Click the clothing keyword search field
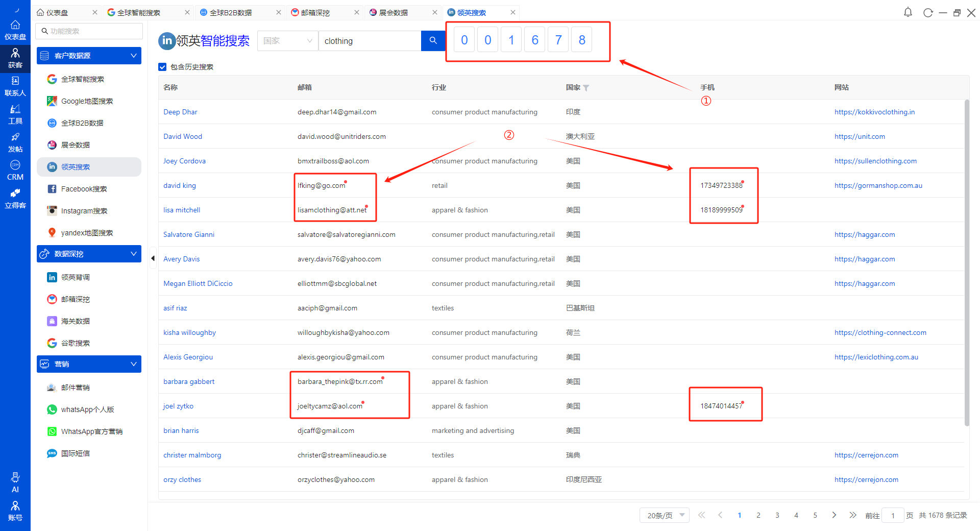This screenshot has height=531, width=980. 370,41
